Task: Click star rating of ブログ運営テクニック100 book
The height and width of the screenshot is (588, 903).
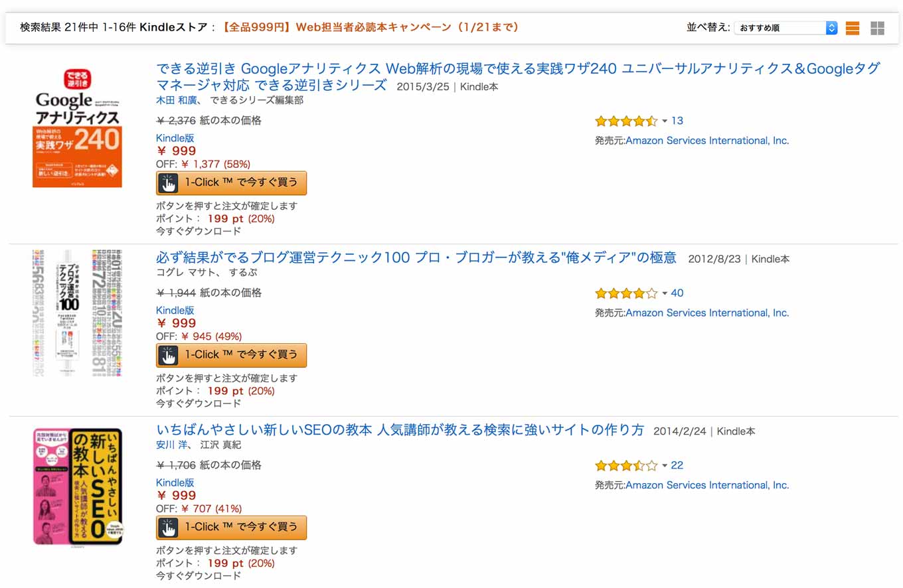Action: (626, 293)
